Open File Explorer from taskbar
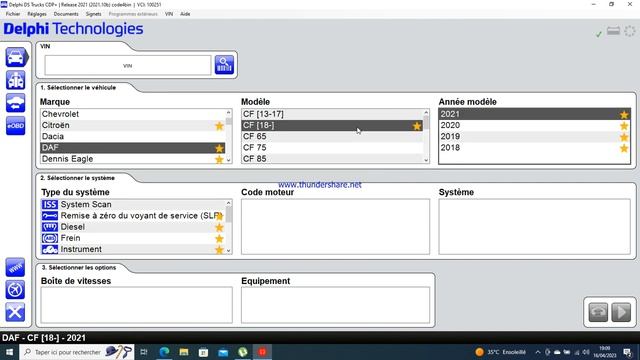Viewport: 640px width, 360px height. [184, 352]
